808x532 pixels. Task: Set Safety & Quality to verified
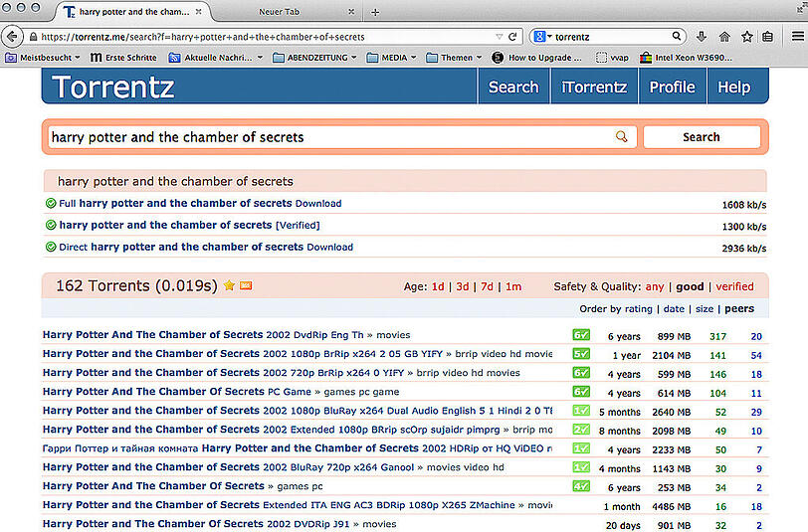pos(734,286)
